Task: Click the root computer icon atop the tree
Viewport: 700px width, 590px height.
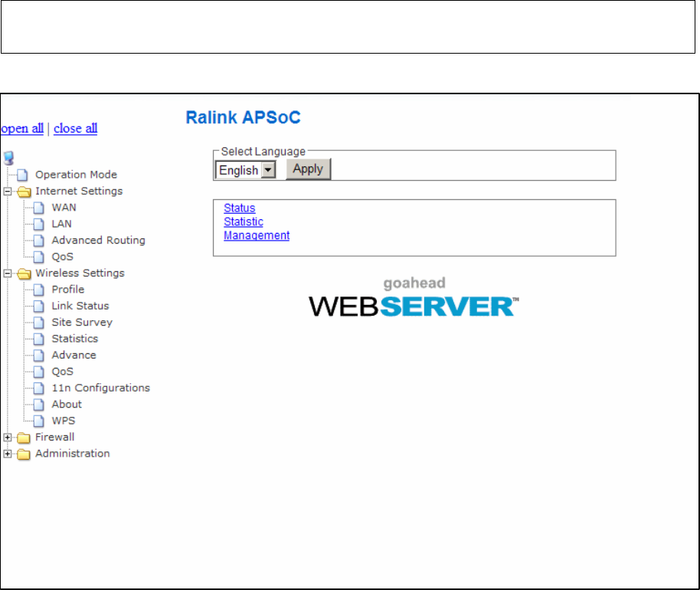Action: 8,158
